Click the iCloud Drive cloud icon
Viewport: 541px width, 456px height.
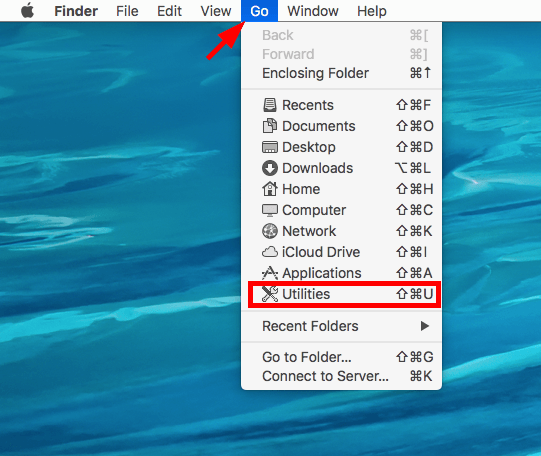click(269, 252)
